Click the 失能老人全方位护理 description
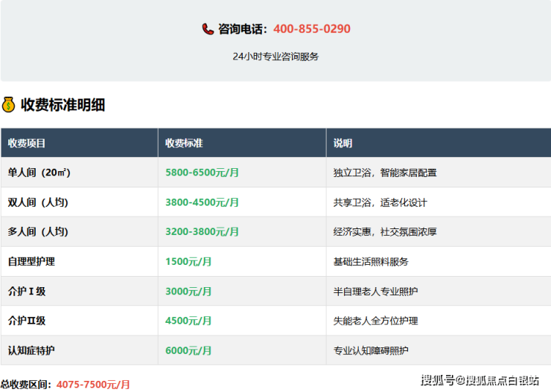Screen dimensions: 551x392 375,321
